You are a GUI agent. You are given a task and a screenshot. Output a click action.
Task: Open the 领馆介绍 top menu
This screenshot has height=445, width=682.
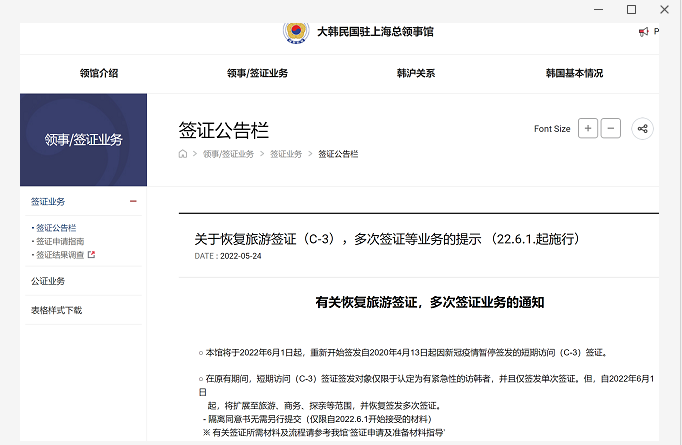99,73
